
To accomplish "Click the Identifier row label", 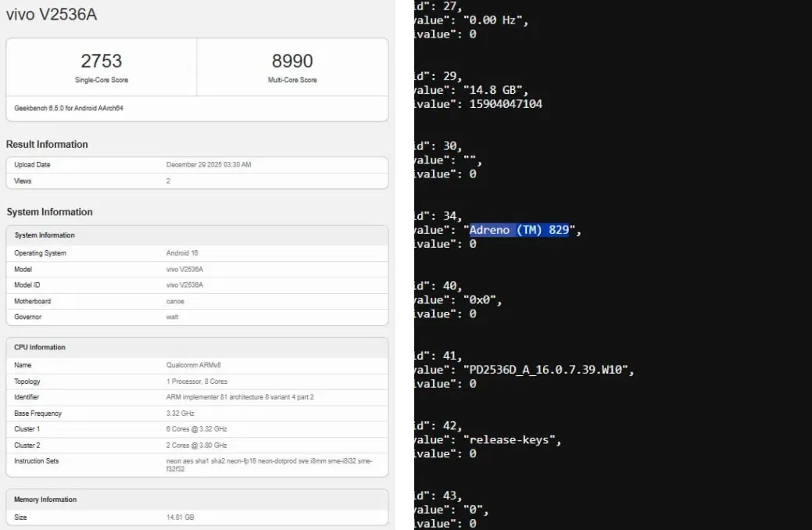I will click(27, 397).
